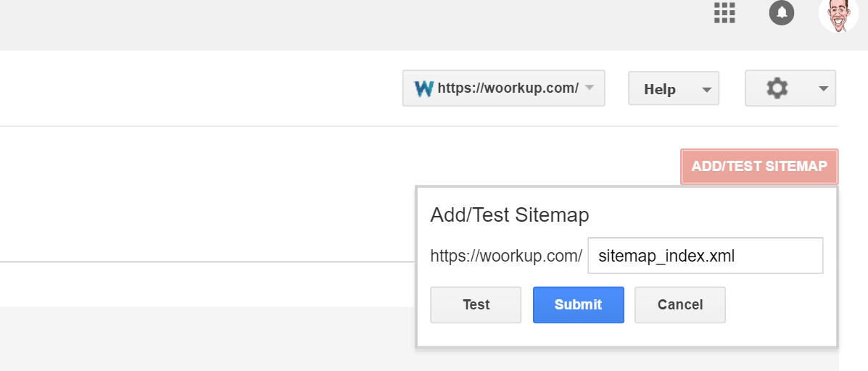Focus the sitemap_index.xml input field
868x371 pixels.
(705, 255)
